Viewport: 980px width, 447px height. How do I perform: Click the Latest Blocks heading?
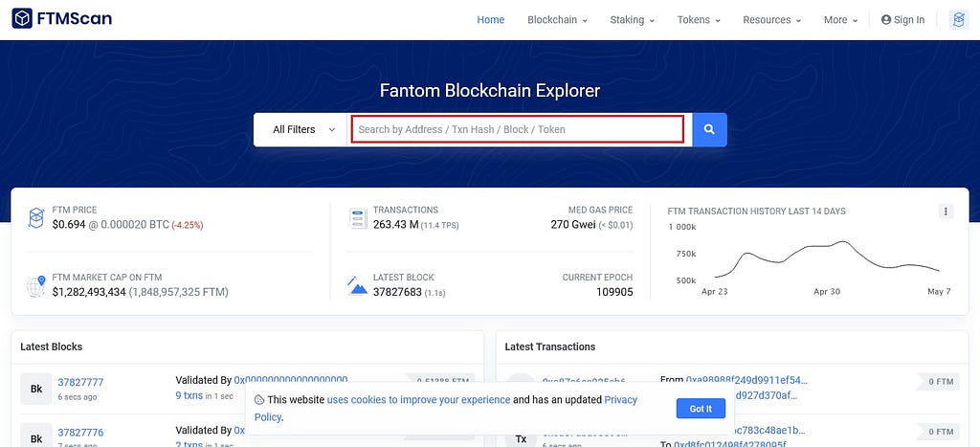click(x=52, y=346)
